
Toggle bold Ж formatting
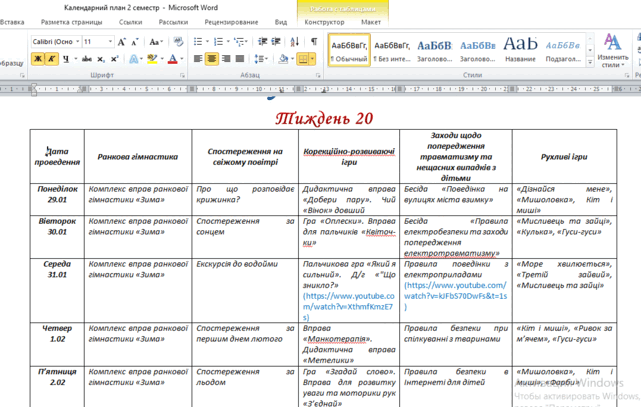click(x=37, y=59)
